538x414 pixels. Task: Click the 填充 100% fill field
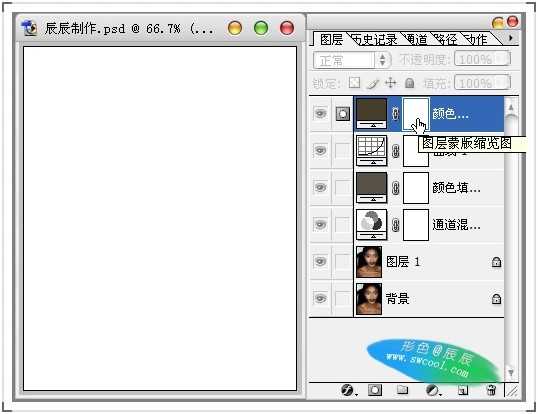click(x=482, y=83)
